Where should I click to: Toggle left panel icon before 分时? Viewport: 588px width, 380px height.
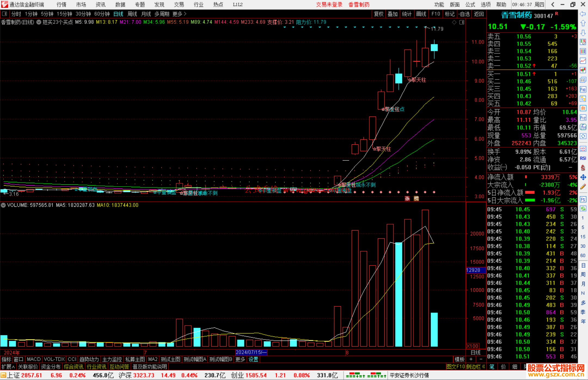[4, 14]
